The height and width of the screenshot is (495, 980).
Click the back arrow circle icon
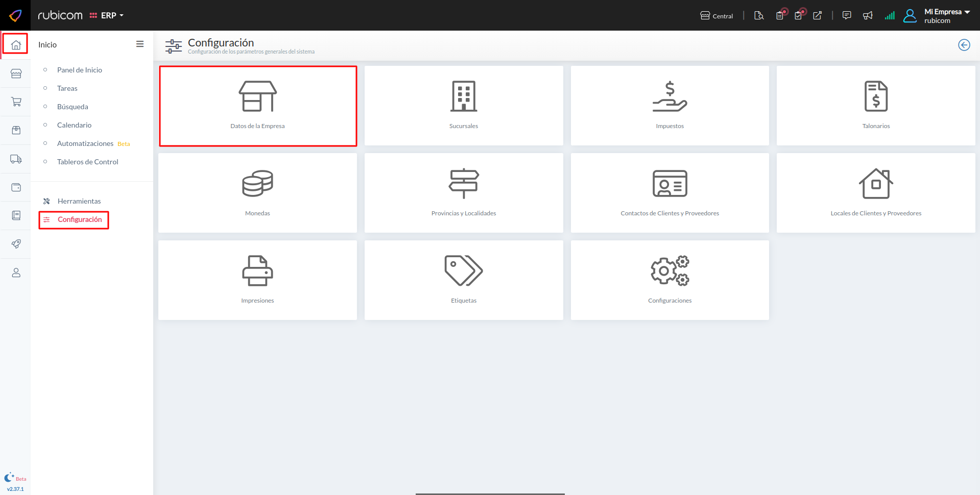pos(964,45)
